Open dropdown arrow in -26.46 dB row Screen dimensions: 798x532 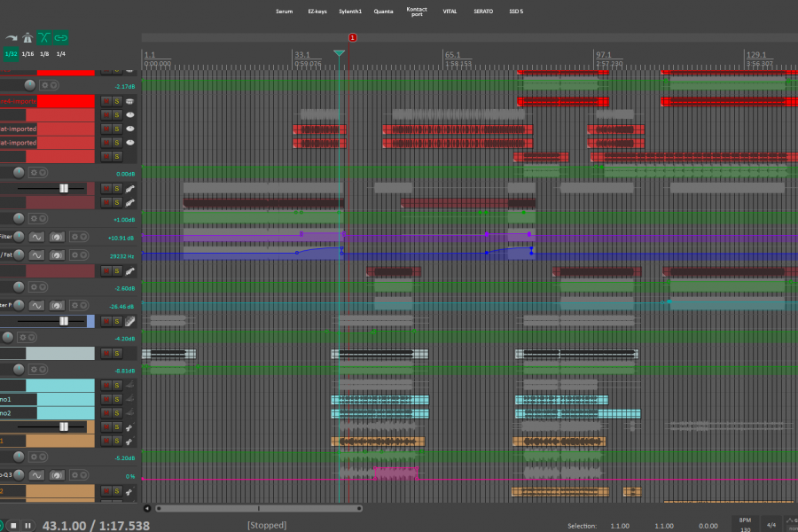coord(83,305)
